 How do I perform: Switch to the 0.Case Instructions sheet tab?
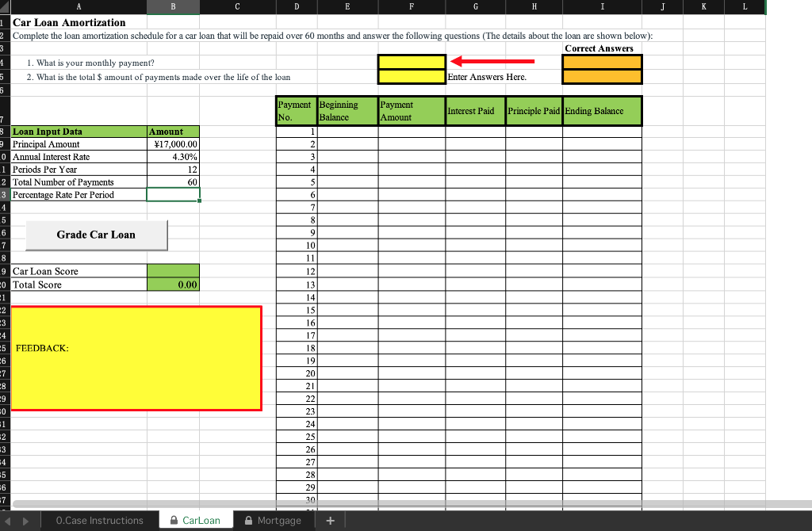(99, 521)
